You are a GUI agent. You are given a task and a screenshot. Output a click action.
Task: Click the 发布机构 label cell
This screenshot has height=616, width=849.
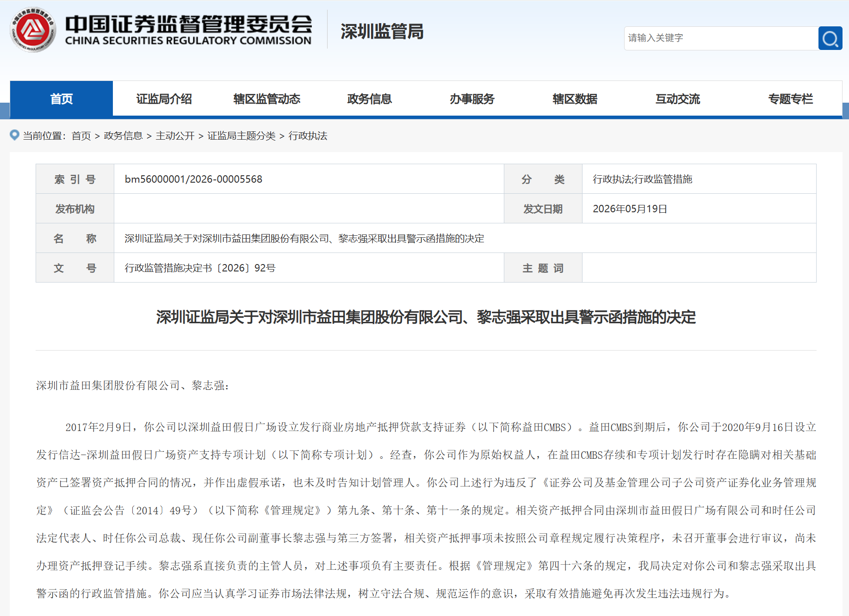tap(75, 209)
